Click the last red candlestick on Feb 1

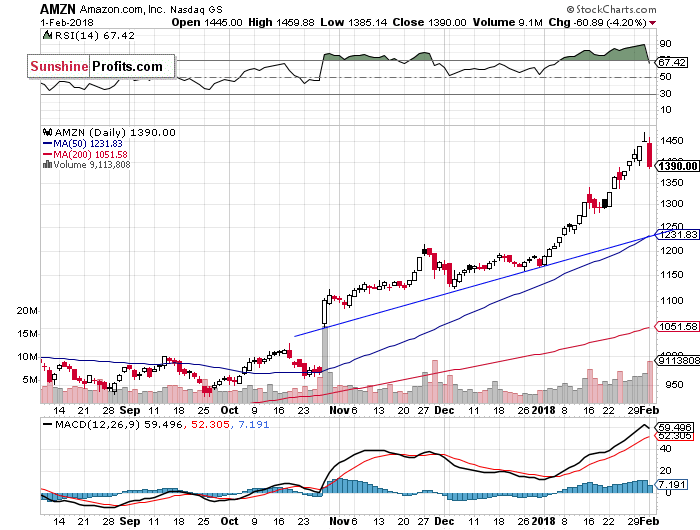650,154
